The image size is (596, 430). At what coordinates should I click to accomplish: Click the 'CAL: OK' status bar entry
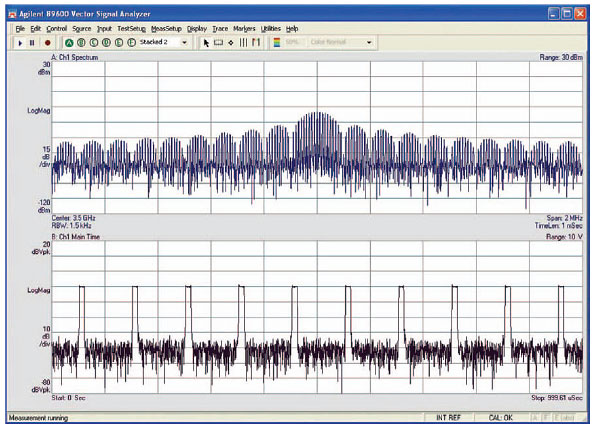click(x=501, y=418)
